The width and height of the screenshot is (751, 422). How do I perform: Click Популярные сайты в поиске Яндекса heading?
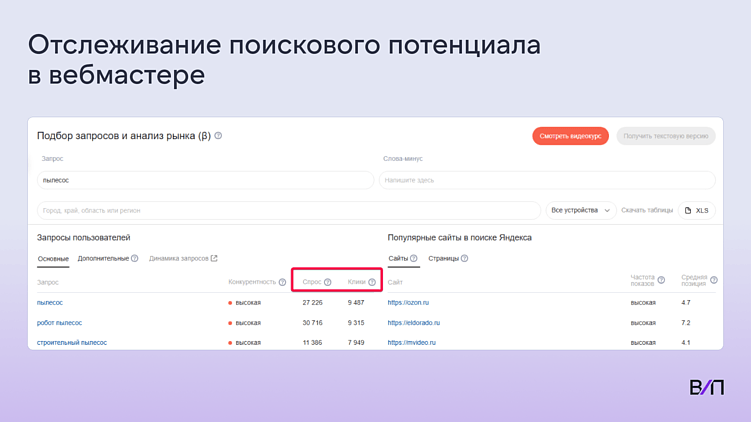460,238
